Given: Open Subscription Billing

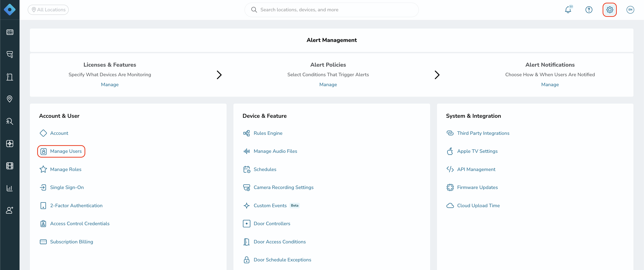Looking at the screenshot, I should pyautogui.click(x=71, y=242).
